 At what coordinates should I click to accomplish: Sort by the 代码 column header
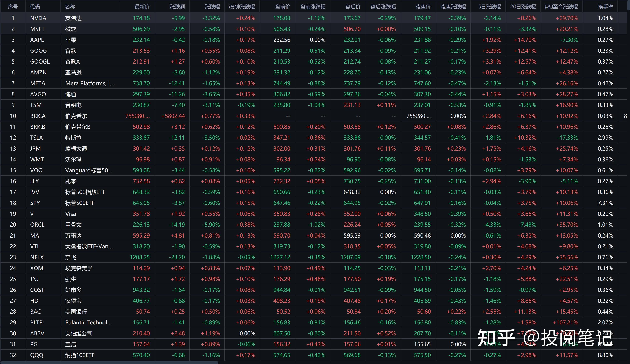[35, 7]
